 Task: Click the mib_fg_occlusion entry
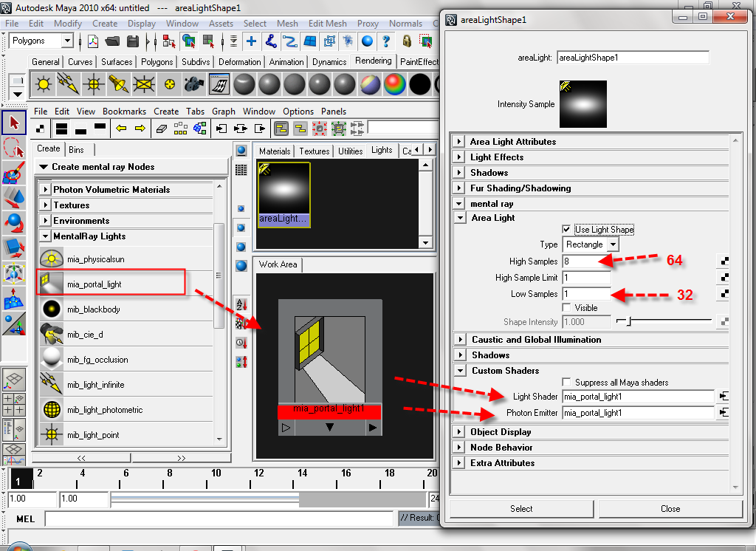click(x=126, y=360)
